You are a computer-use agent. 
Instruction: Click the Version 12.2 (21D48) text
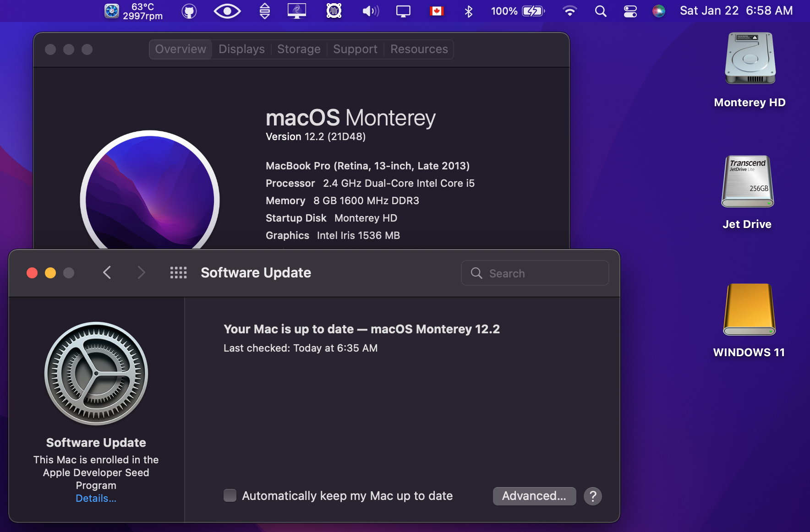[x=316, y=137]
